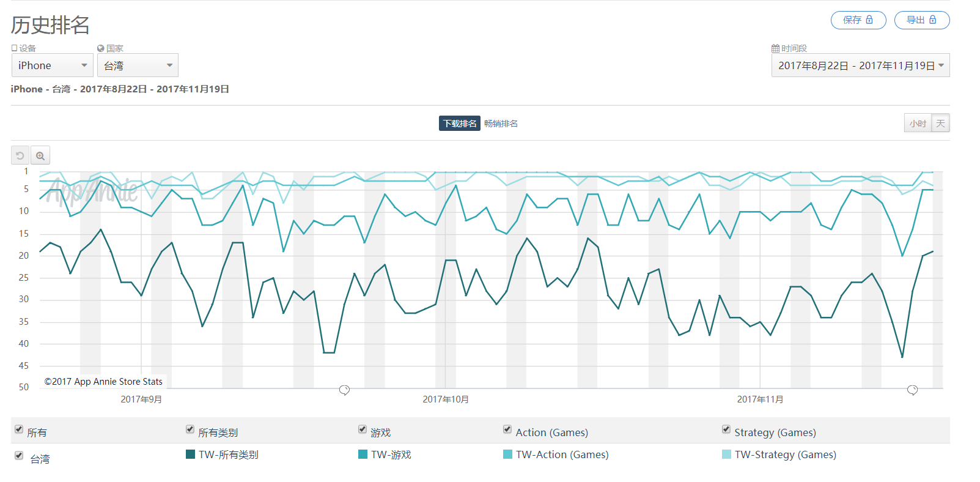Toggle the Strategy (Games) checkbox
This screenshot has height=482, width=980.
pyautogui.click(x=726, y=429)
